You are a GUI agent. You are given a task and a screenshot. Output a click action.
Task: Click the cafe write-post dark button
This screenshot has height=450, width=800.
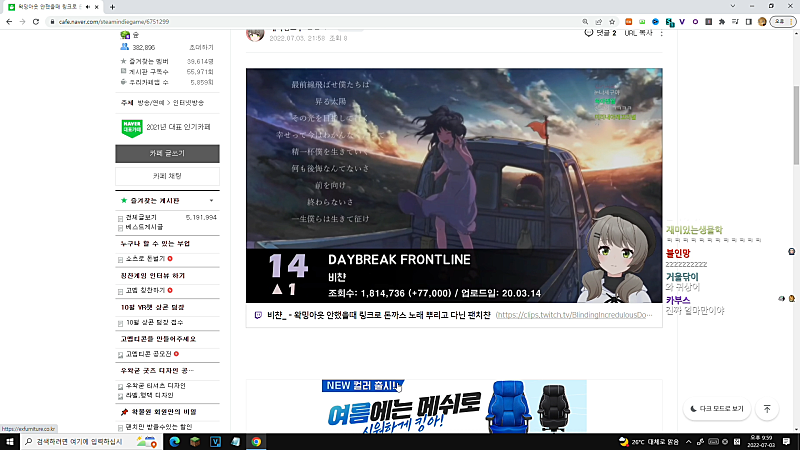pyautogui.click(x=167, y=154)
